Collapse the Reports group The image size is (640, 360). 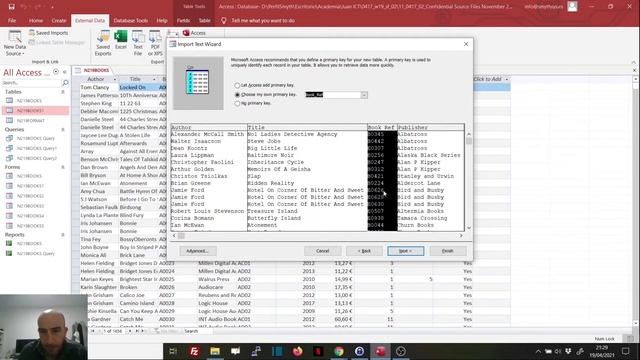(x=63, y=235)
